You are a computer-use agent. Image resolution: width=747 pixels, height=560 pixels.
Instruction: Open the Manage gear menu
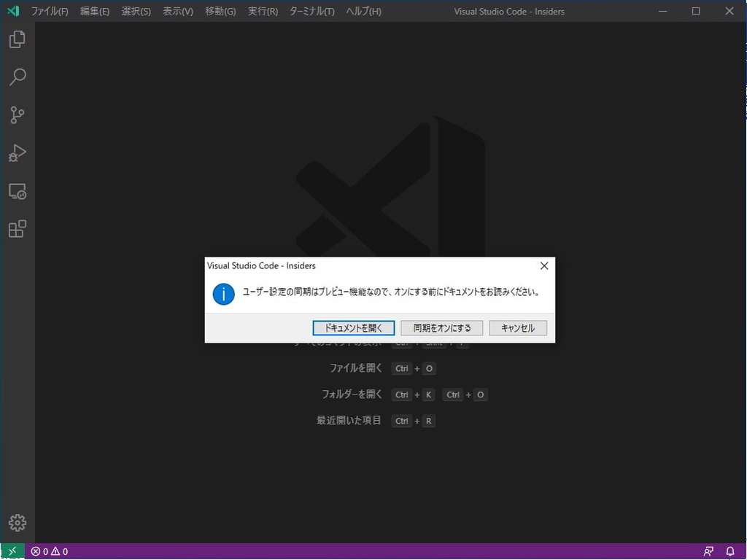pos(16,523)
